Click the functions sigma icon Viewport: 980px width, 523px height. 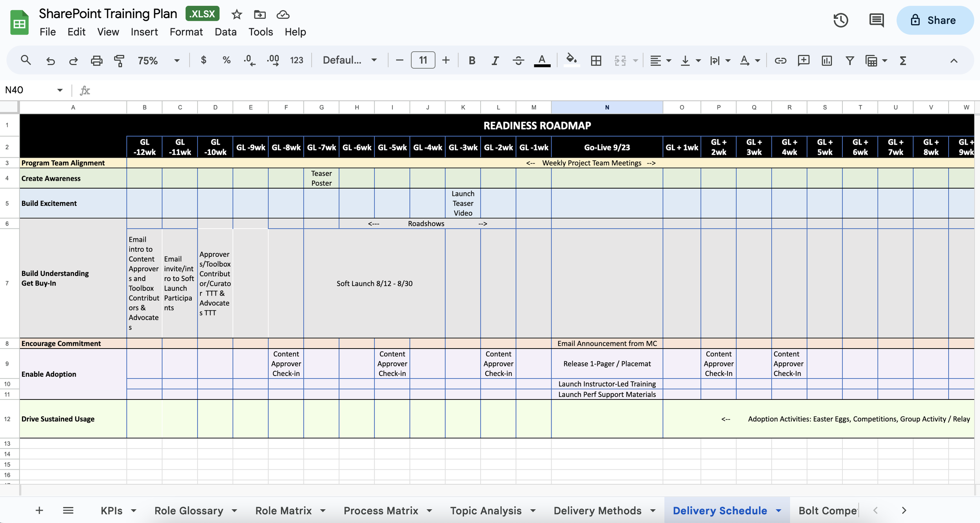[x=903, y=60]
